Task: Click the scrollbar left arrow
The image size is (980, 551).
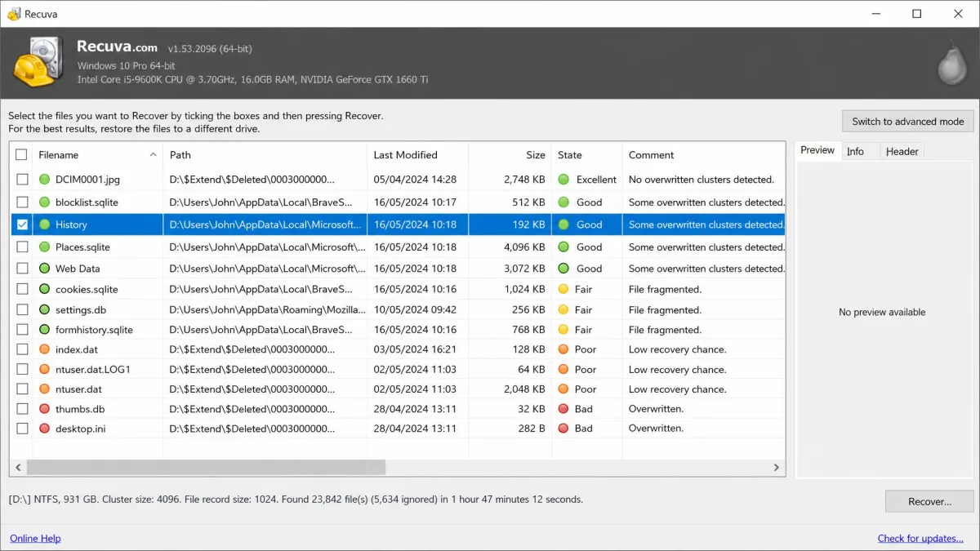Action: pos(18,467)
